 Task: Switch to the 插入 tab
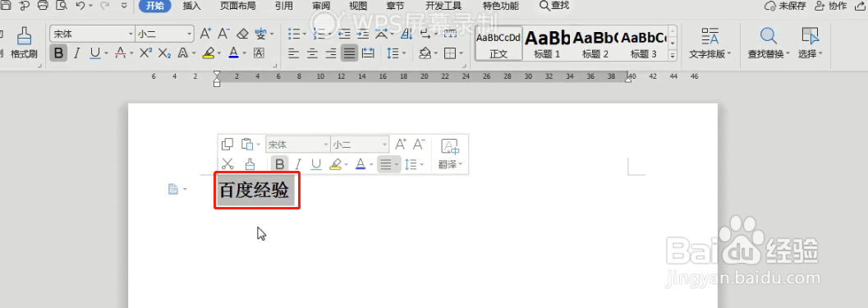[191, 6]
